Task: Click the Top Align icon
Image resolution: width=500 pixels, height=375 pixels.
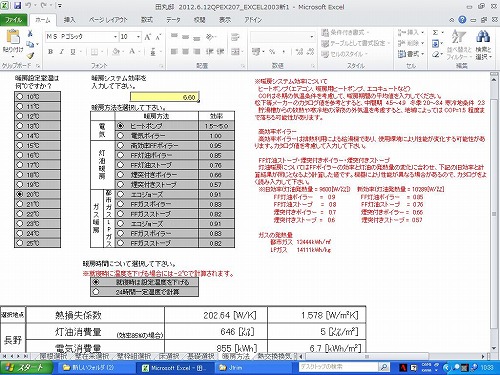Action: 174,37
